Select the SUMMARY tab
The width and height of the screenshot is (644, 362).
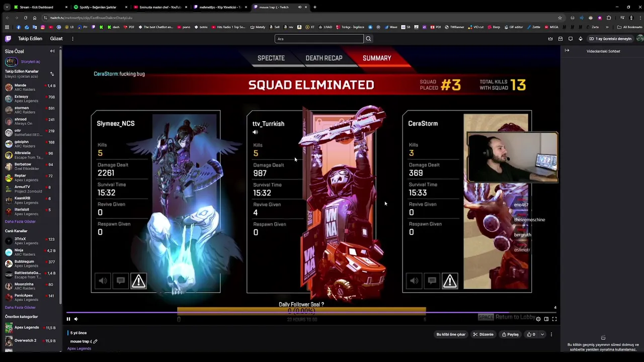coord(377,58)
